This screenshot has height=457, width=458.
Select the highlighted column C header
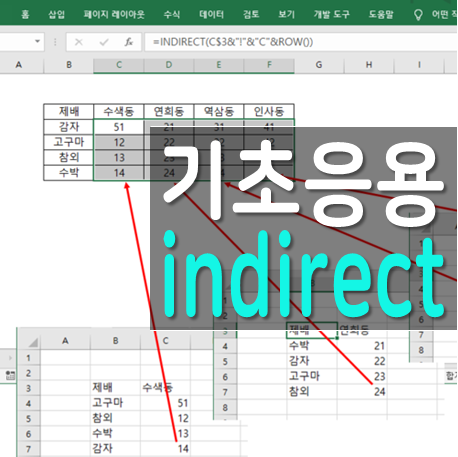click(119, 65)
